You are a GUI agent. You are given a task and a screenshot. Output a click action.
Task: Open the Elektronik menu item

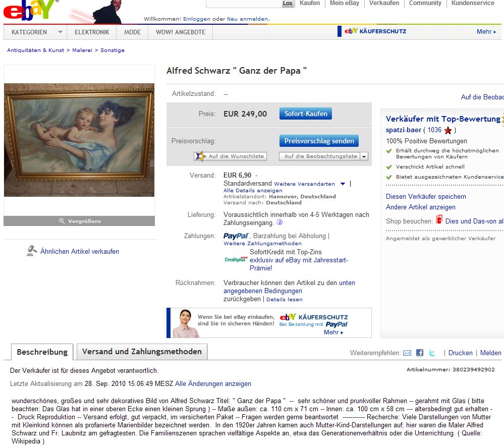[x=92, y=32]
